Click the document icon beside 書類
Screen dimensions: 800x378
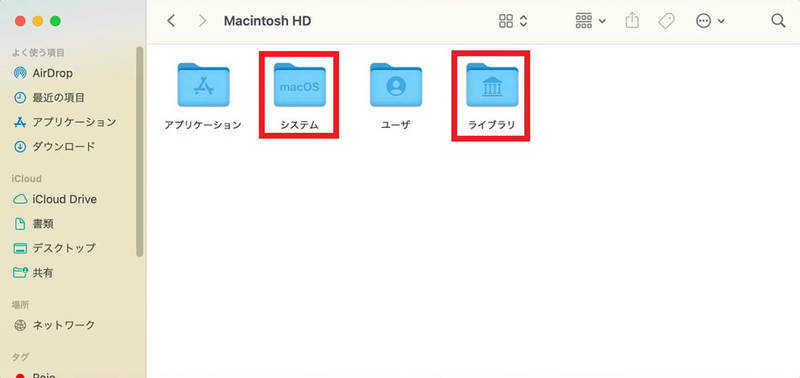pyautogui.click(x=20, y=223)
